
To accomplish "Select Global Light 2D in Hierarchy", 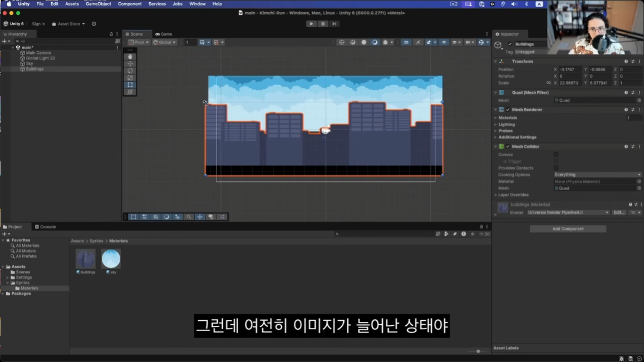I will click(40, 58).
